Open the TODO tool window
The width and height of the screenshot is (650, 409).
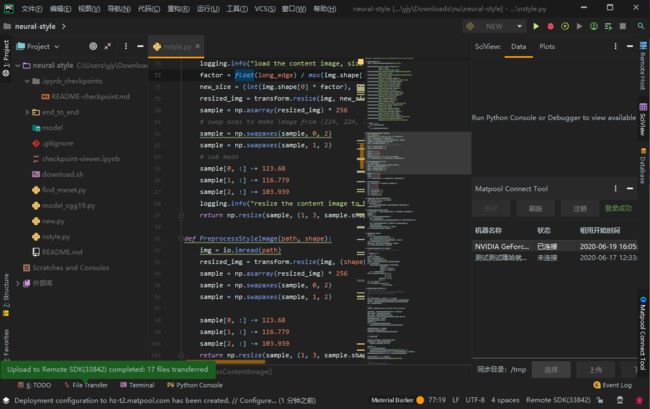tap(34, 385)
